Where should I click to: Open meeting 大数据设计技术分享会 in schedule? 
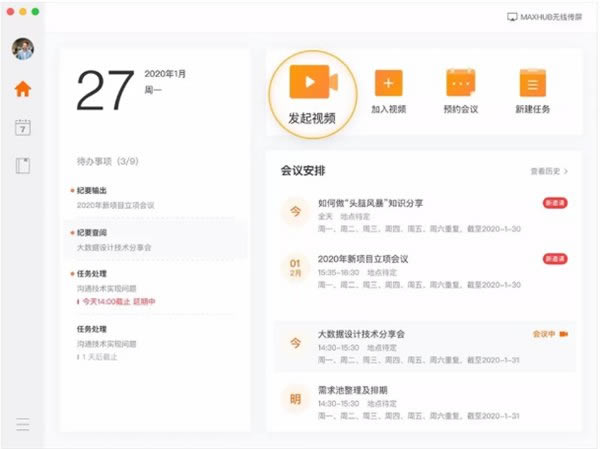361,334
